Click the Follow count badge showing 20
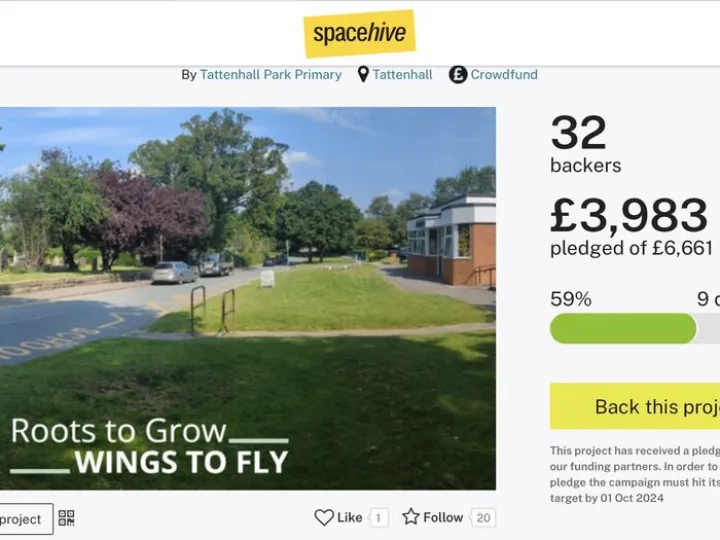This screenshot has height=540, width=720. (484, 518)
